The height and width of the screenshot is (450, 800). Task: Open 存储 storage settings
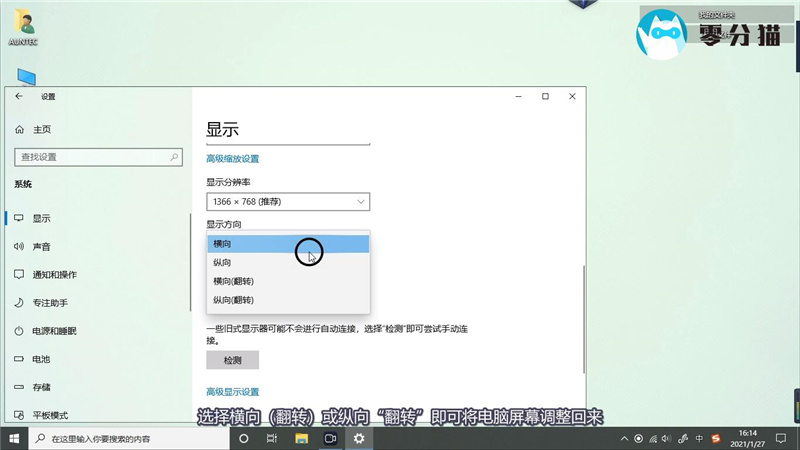41,387
